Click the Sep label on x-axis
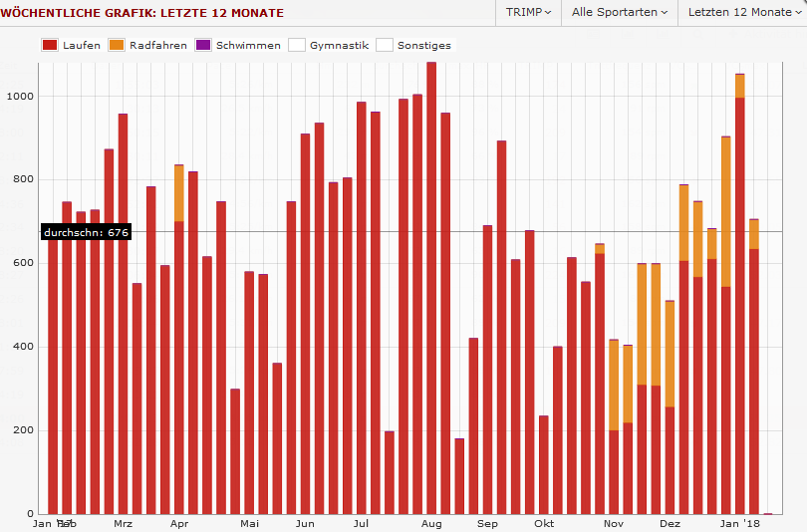The height and width of the screenshot is (532, 807). click(x=487, y=523)
